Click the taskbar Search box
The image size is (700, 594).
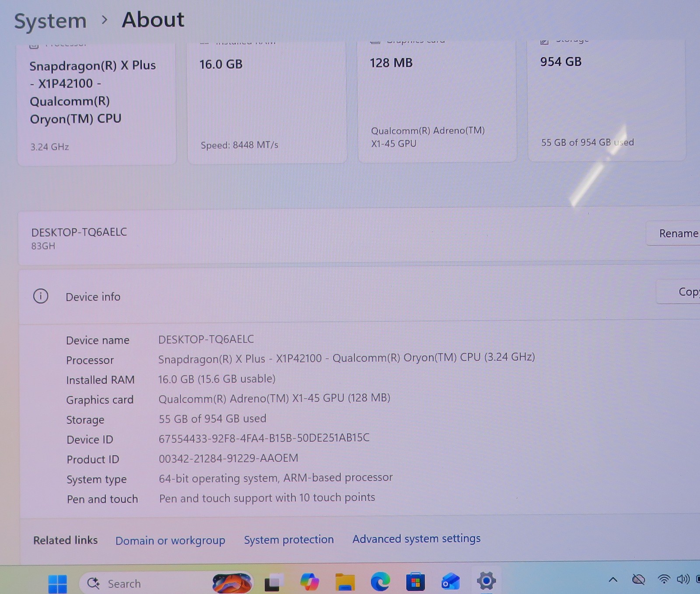tap(166, 583)
